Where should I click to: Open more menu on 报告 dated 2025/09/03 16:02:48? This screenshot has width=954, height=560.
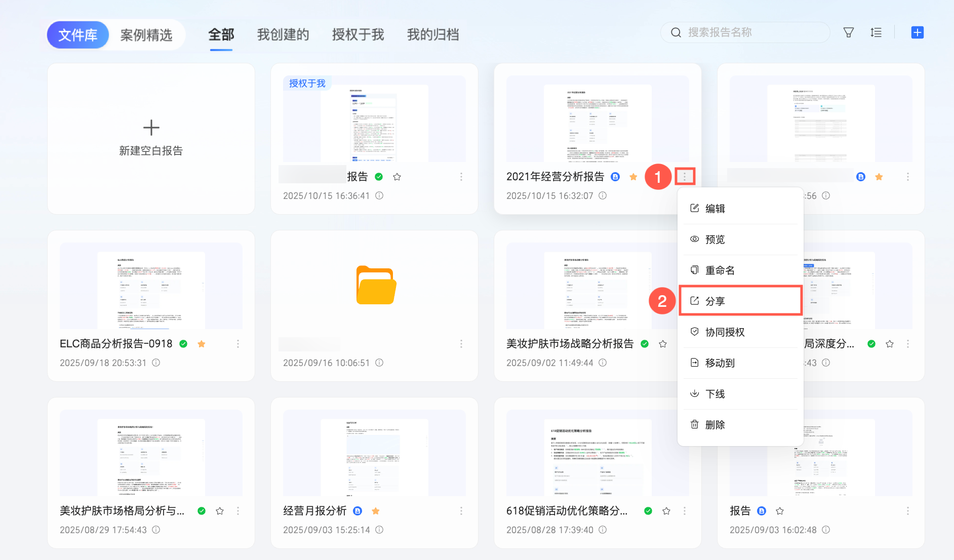click(x=908, y=511)
